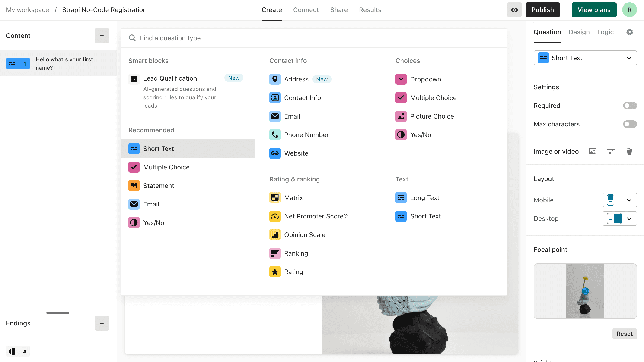The width and height of the screenshot is (644, 362).
Task: Open the settings gear in right panel
Action: click(629, 32)
